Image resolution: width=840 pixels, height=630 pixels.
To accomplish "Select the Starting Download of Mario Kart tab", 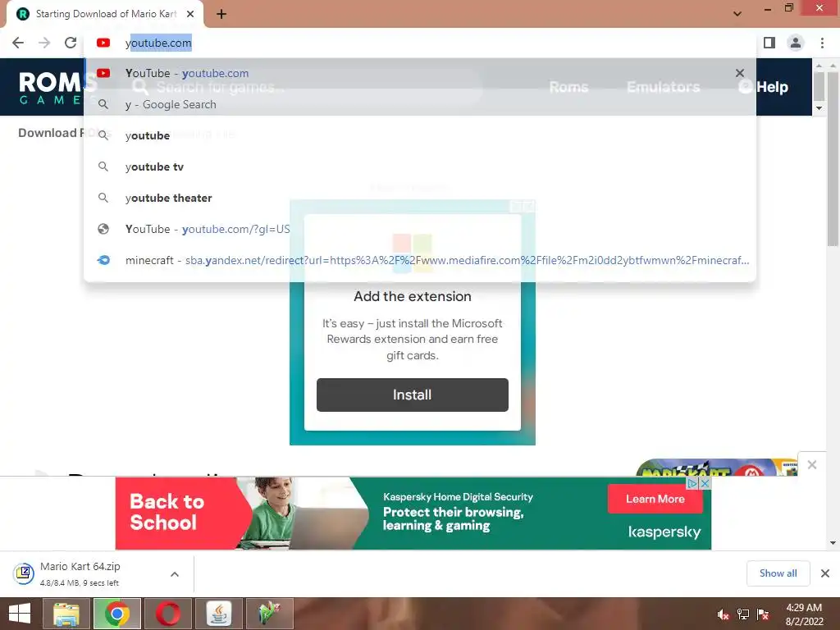I will (105, 14).
